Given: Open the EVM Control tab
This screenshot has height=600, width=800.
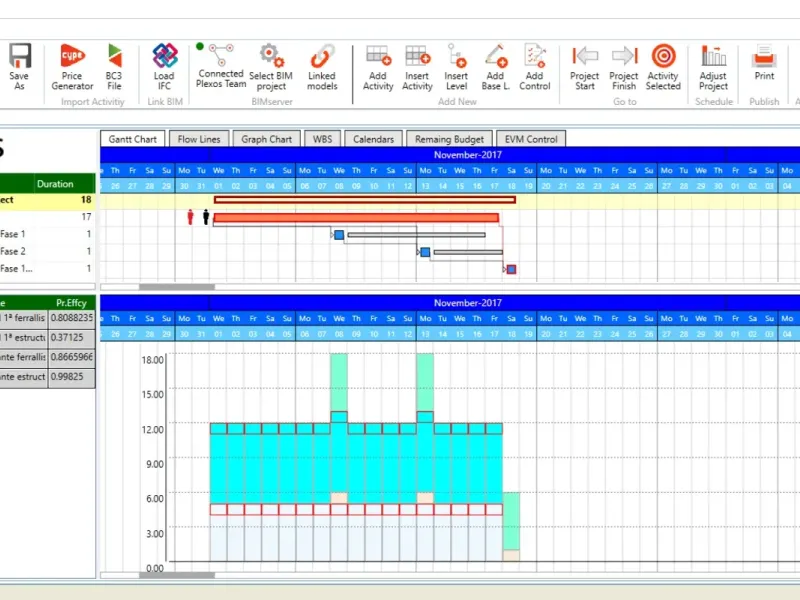Looking at the screenshot, I should pos(531,139).
